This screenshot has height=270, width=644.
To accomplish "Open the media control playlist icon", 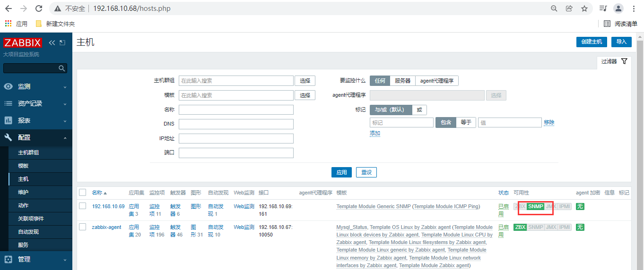I will click(x=603, y=8).
